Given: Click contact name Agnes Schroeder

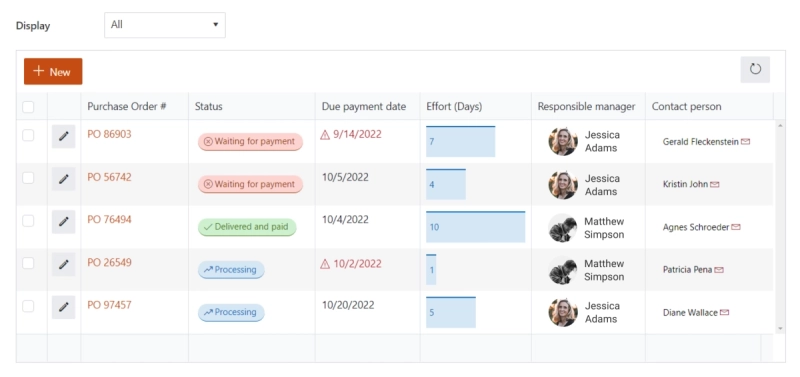Looking at the screenshot, I should [696, 227].
